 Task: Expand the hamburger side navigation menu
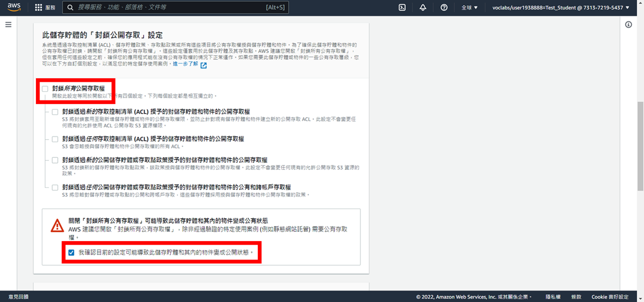[x=8, y=24]
